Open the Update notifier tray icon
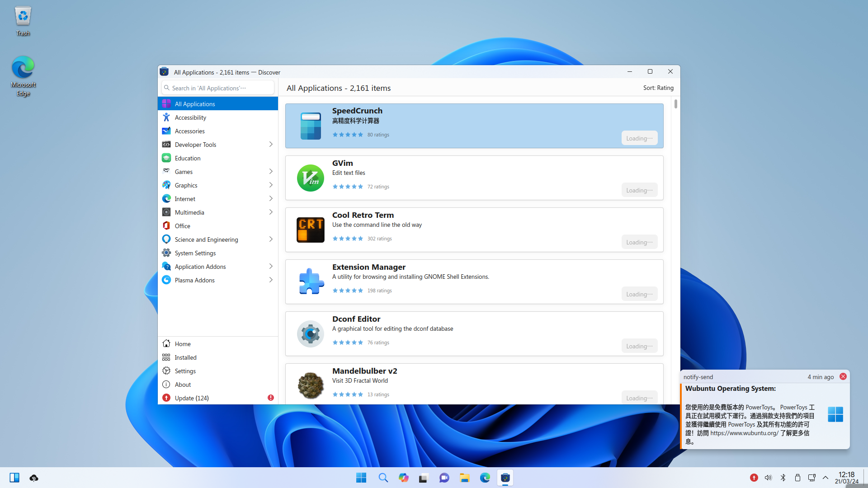Viewport: 868px width, 488px height. pos(754,478)
